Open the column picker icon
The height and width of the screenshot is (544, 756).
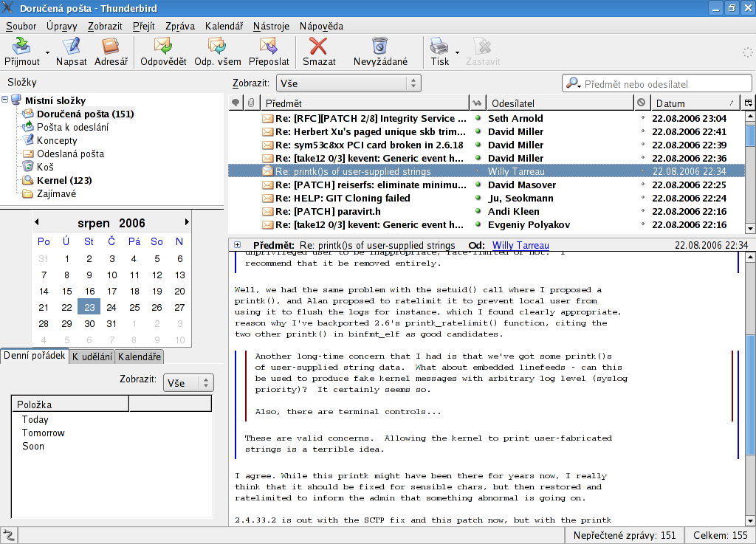(x=749, y=103)
